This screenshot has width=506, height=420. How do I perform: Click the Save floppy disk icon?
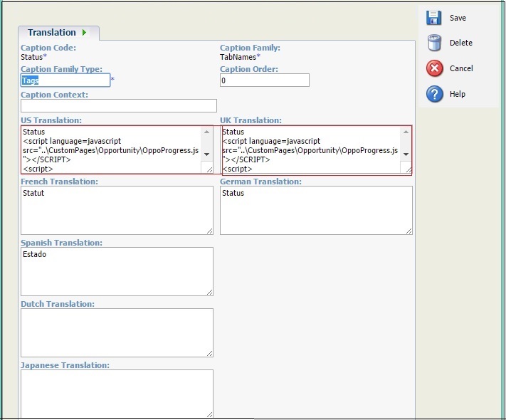[x=433, y=18]
